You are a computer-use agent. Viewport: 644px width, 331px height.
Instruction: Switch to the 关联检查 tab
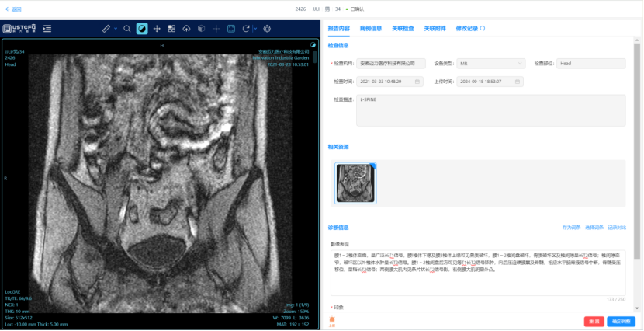tap(403, 28)
